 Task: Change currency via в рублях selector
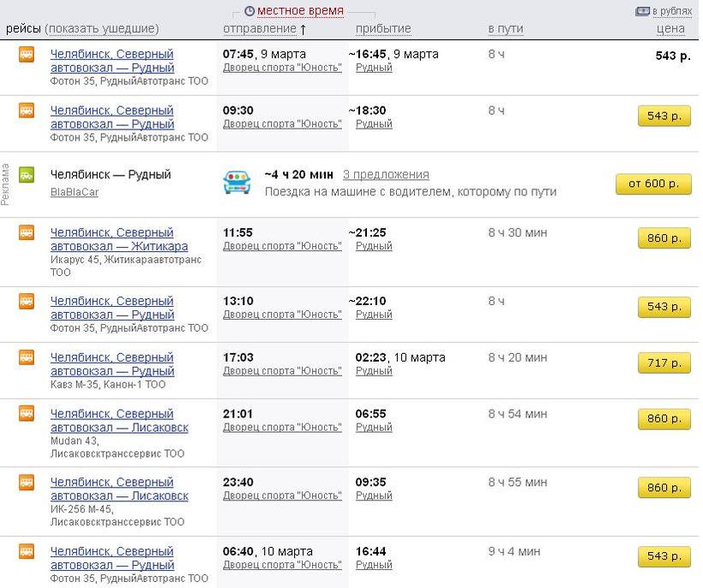pos(672,11)
